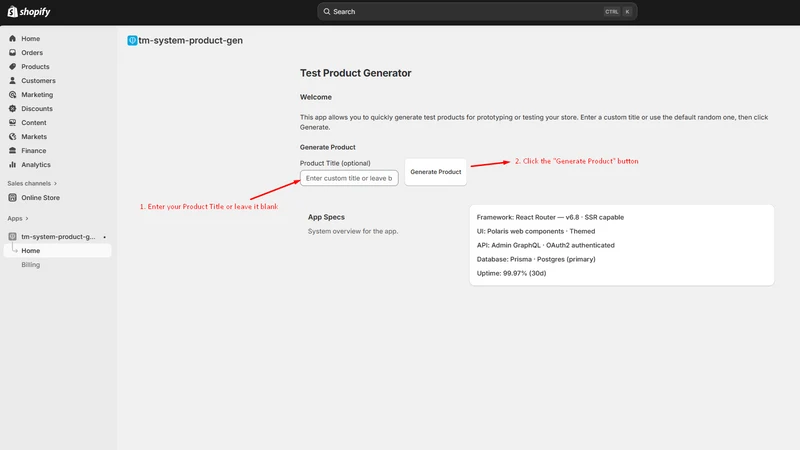The image size is (800, 450).
Task: Click 'UI: Polaris web components' line
Action: (x=536, y=231)
